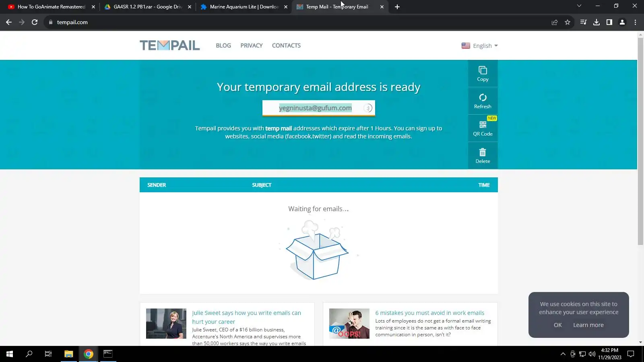
Task: Copy the temporary email address
Action: click(483, 74)
